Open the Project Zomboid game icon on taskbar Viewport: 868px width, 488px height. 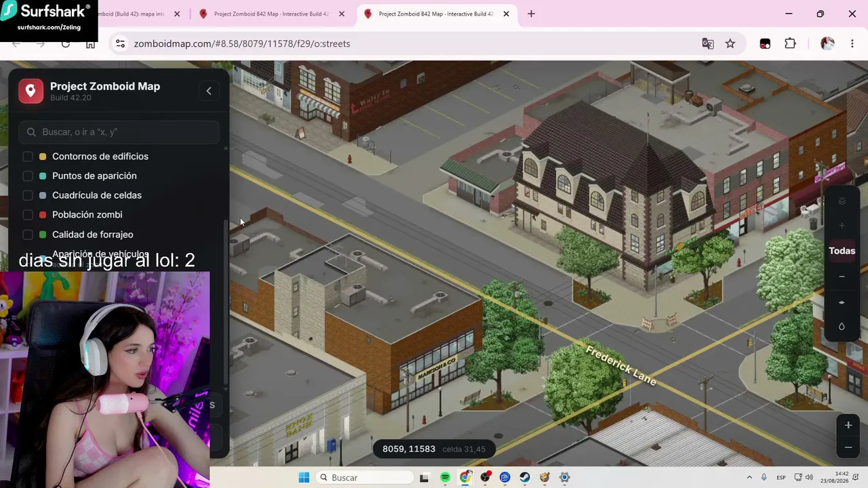tap(545, 477)
